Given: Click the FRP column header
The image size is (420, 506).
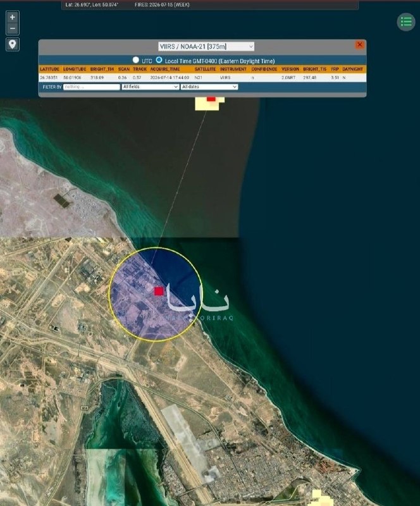Looking at the screenshot, I should pyautogui.click(x=335, y=69).
